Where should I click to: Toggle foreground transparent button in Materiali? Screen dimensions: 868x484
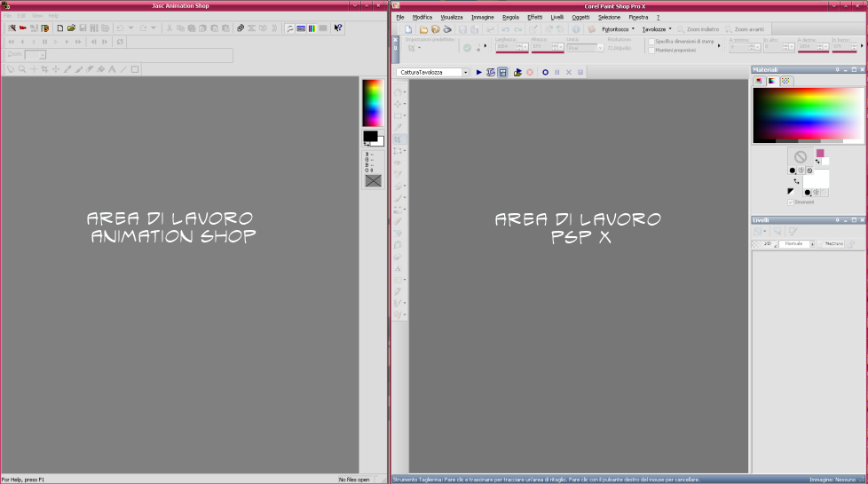click(809, 171)
